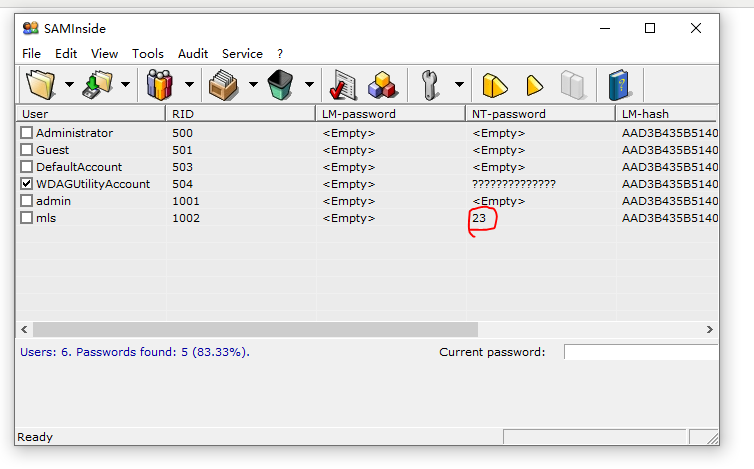
Task: Open the Edit menu
Action: [66, 54]
